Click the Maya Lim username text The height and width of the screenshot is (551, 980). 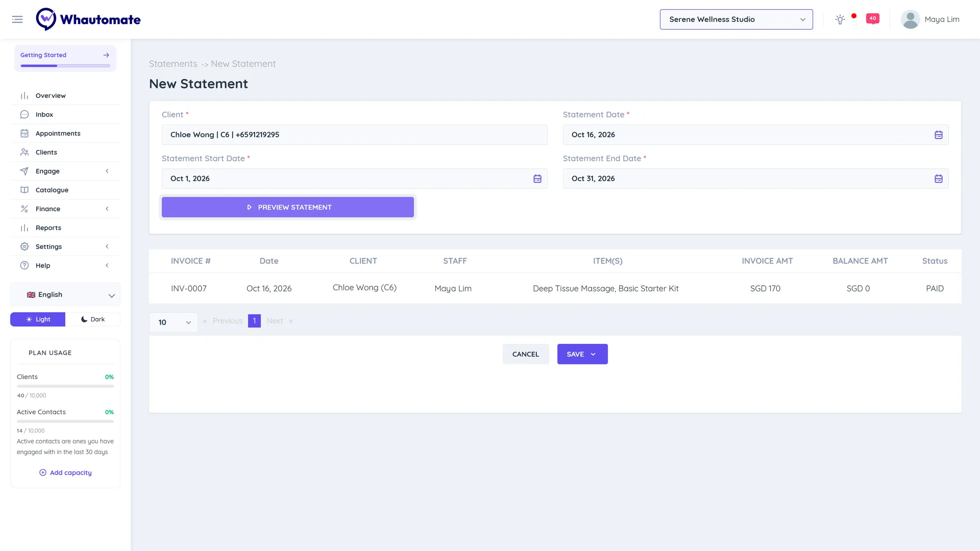(942, 19)
